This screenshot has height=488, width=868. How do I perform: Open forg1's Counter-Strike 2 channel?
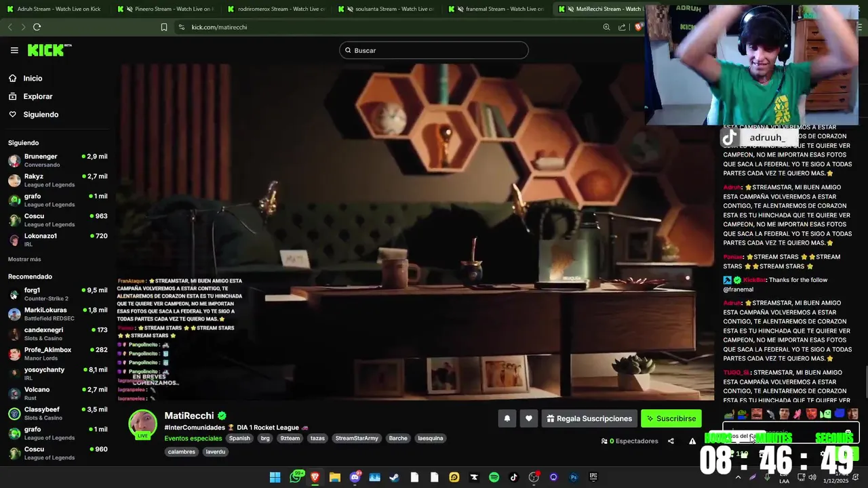(57, 294)
